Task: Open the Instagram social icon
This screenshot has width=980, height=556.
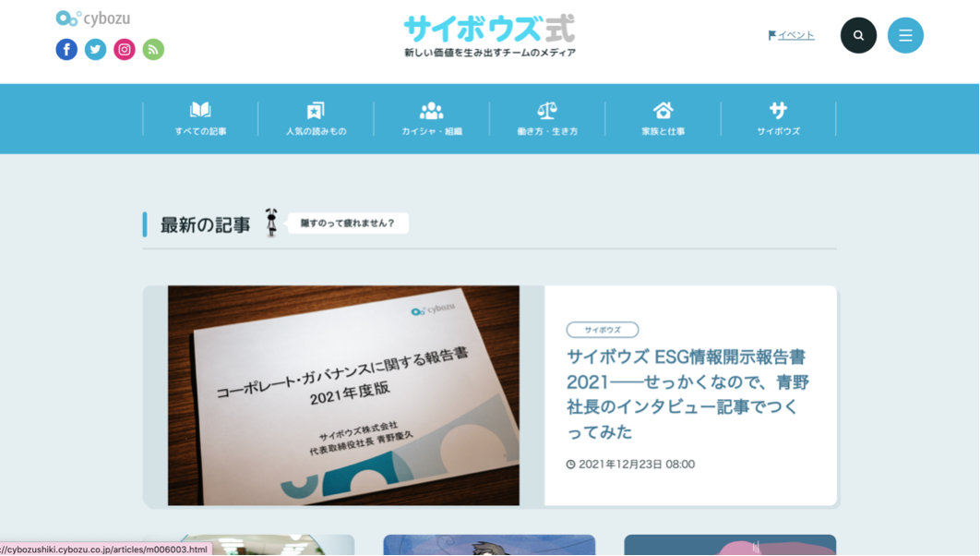Action: click(x=125, y=50)
